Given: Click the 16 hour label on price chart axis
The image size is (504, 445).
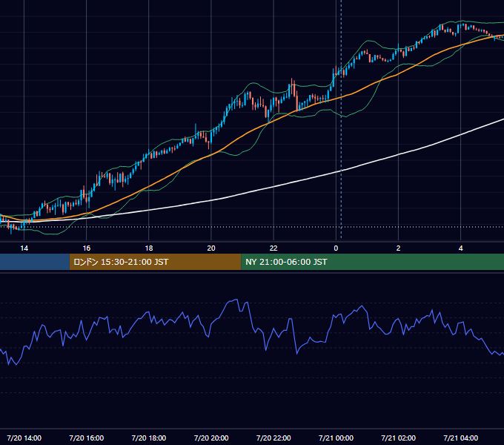Looking at the screenshot, I should coord(87,248).
